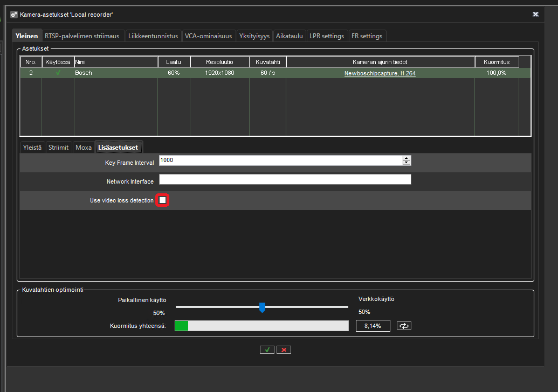Sort by the Nro. column header
558x392 pixels.
click(31, 62)
